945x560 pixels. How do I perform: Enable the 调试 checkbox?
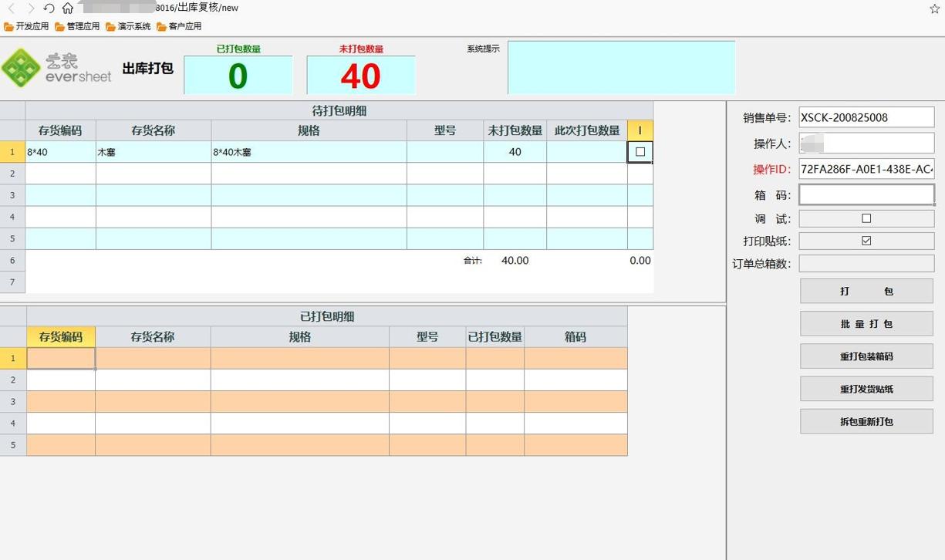pyautogui.click(x=866, y=218)
